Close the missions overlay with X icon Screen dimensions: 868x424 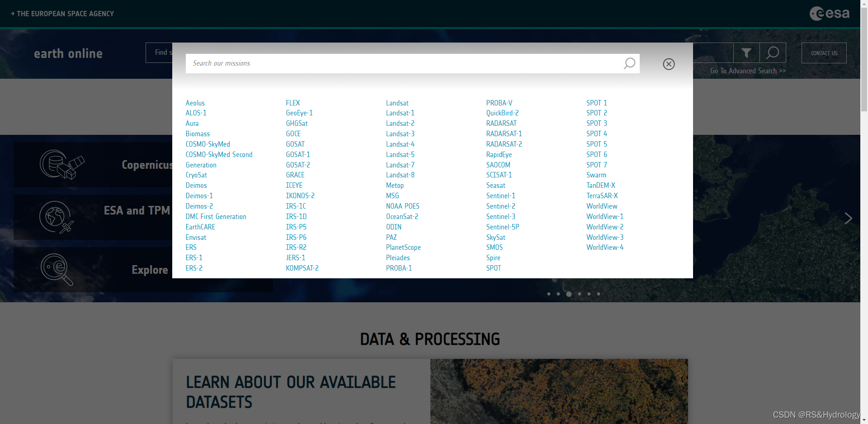coord(669,64)
